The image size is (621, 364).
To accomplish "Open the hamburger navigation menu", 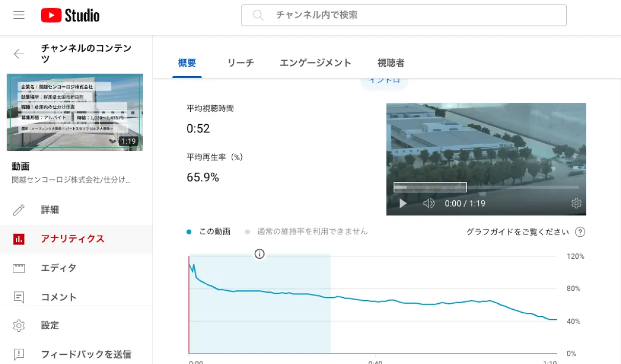I will click(19, 15).
